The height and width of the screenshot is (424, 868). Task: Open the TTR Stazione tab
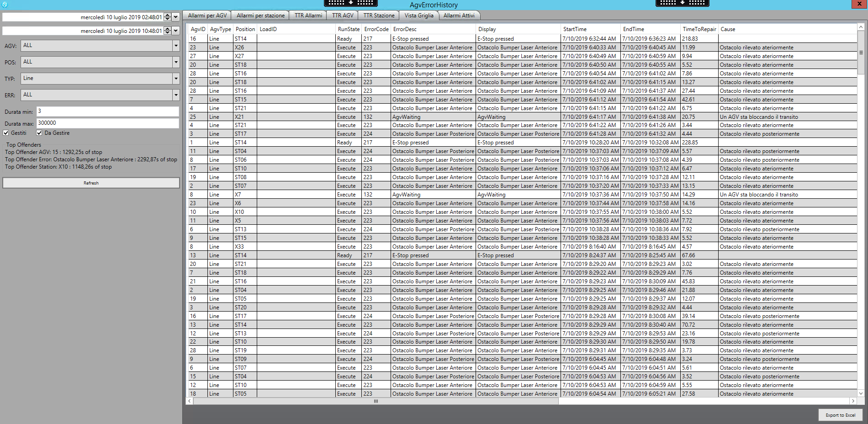click(x=379, y=16)
